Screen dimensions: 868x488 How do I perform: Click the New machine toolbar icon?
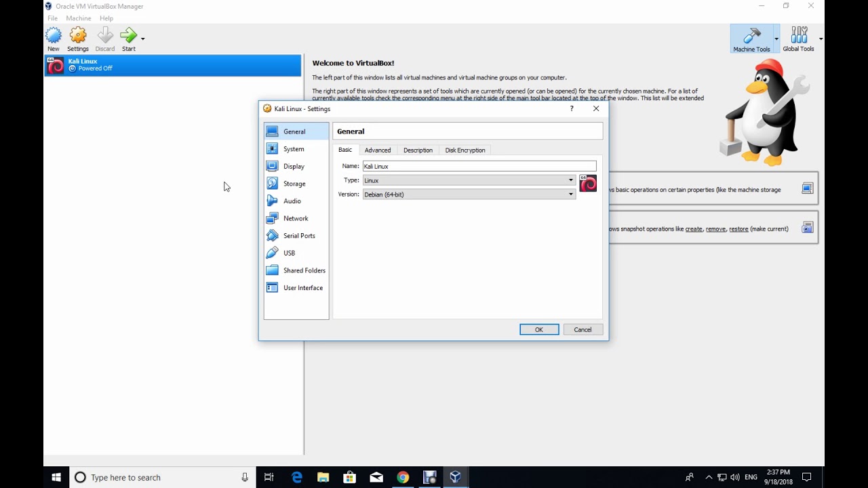(54, 39)
